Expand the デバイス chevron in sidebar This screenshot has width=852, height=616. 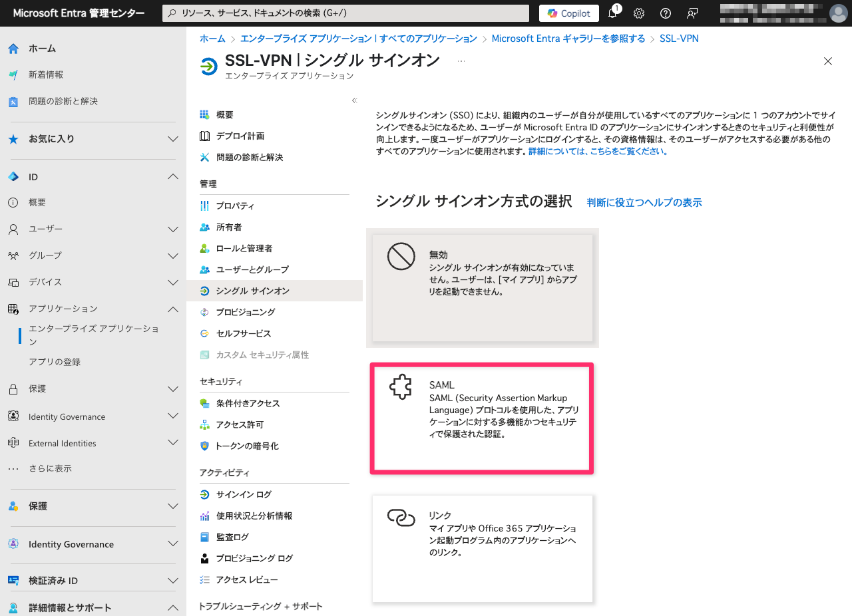(173, 282)
